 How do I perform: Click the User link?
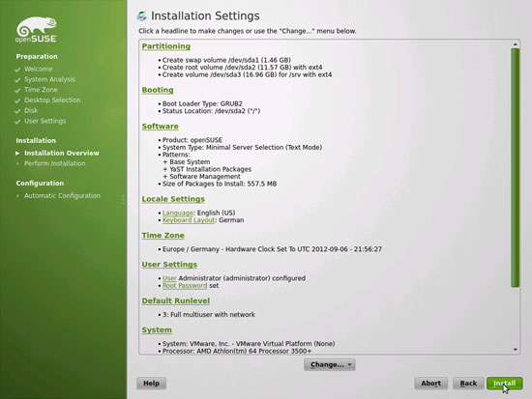pyautogui.click(x=169, y=278)
